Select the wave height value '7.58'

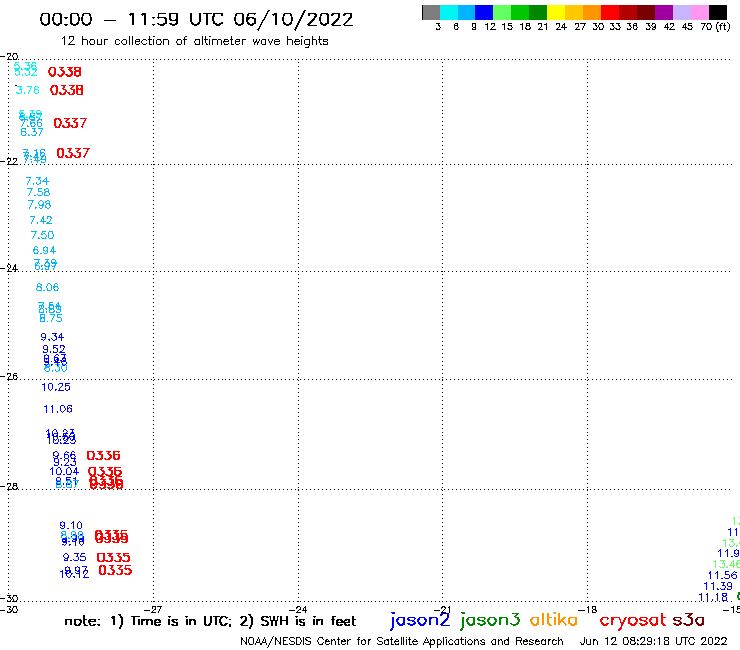[x=38, y=192]
